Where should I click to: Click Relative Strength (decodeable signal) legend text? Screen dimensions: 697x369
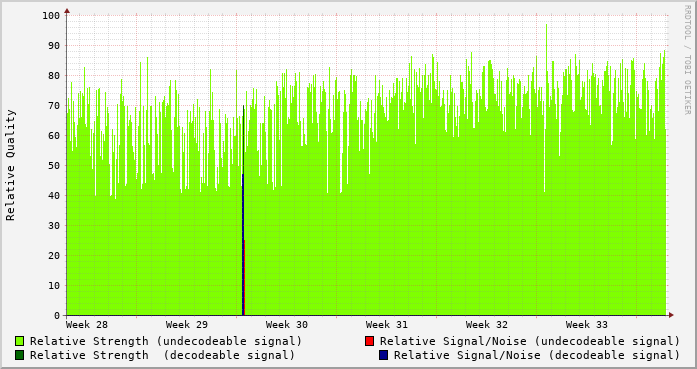coord(162,355)
